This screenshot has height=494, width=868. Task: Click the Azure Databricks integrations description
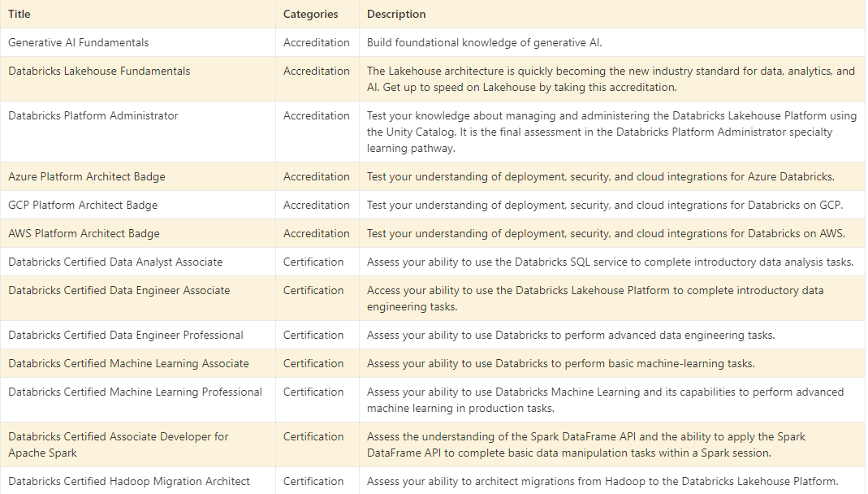(x=601, y=176)
